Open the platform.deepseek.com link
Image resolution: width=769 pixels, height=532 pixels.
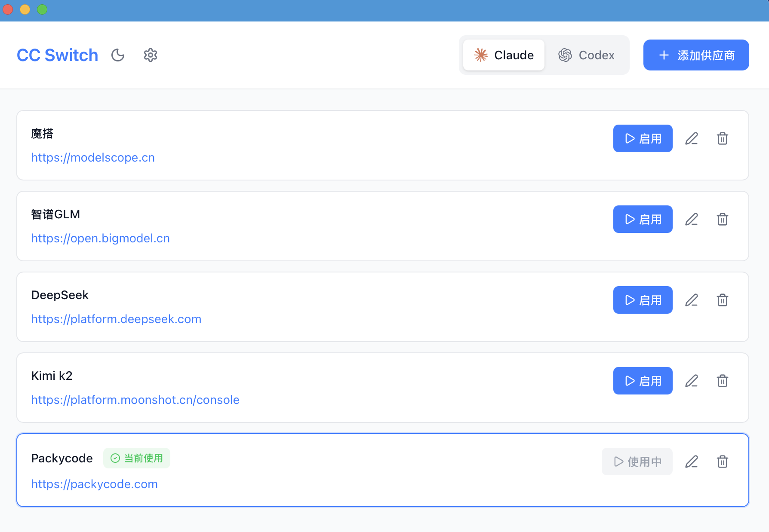click(x=116, y=319)
